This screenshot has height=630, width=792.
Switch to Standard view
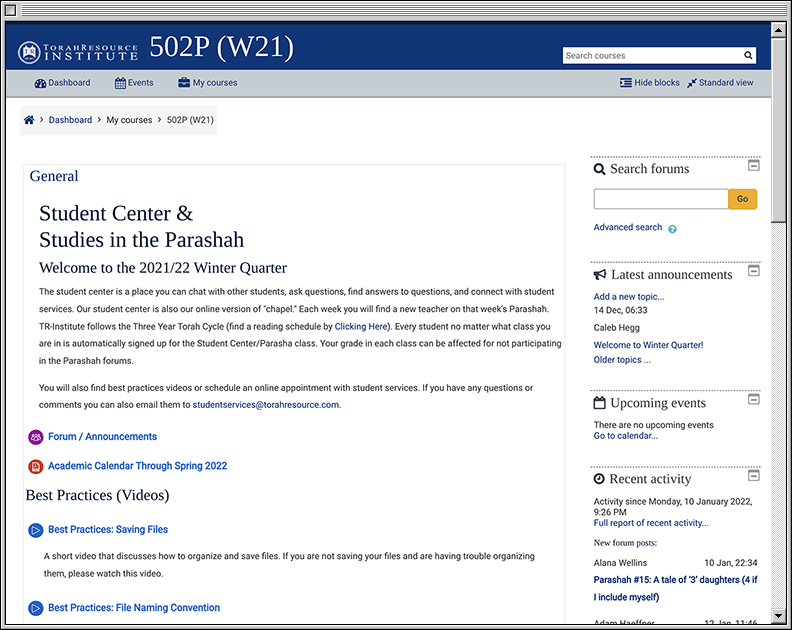pyautogui.click(x=720, y=83)
